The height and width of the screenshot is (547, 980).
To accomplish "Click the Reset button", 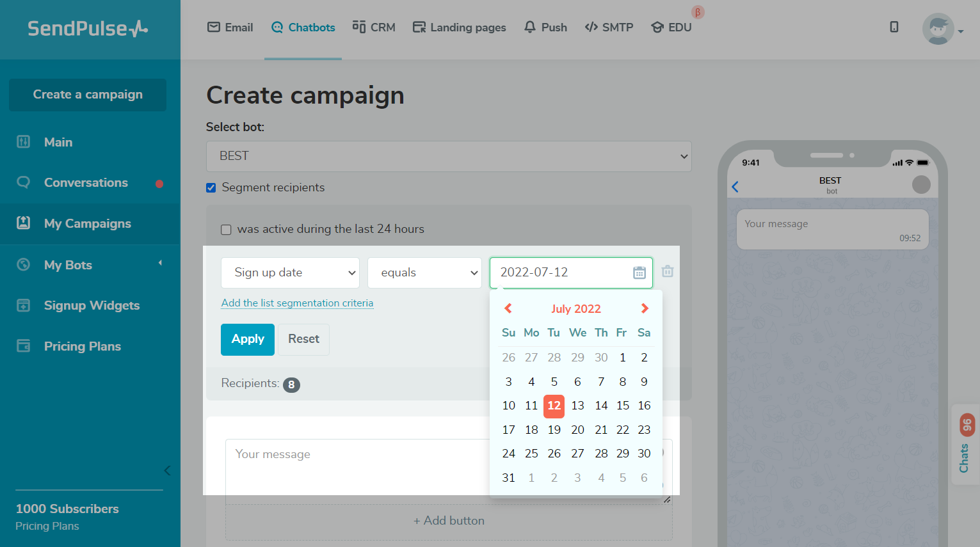I will [303, 339].
